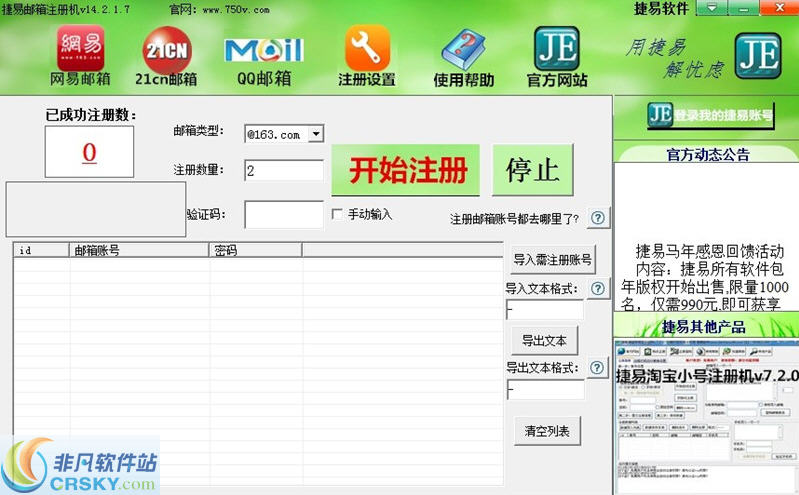799x495 pixels.
Task: Click 注册邮箱账号都去哪里了? text
Action: coord(515,219)
